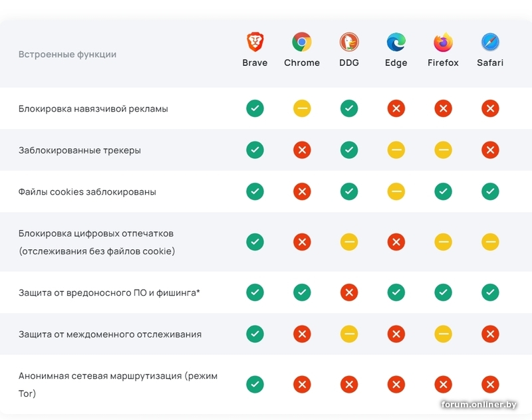The image size is (532, 420).
Task: Click the "Блокировка навязчивой рекламы" row label
Action: 93,108
